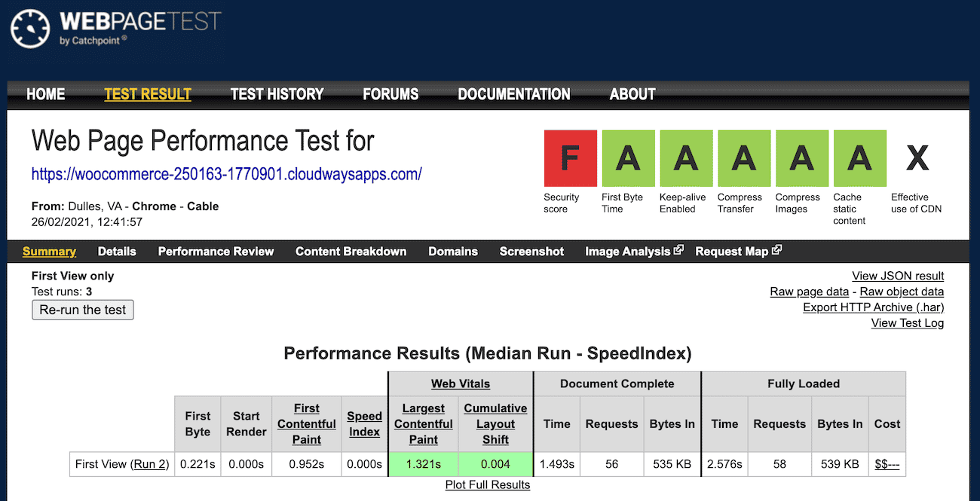Viewport: 980px width, 501px height.
Task: Click the 1.493s Document Complete time
Action: point(557,464)
